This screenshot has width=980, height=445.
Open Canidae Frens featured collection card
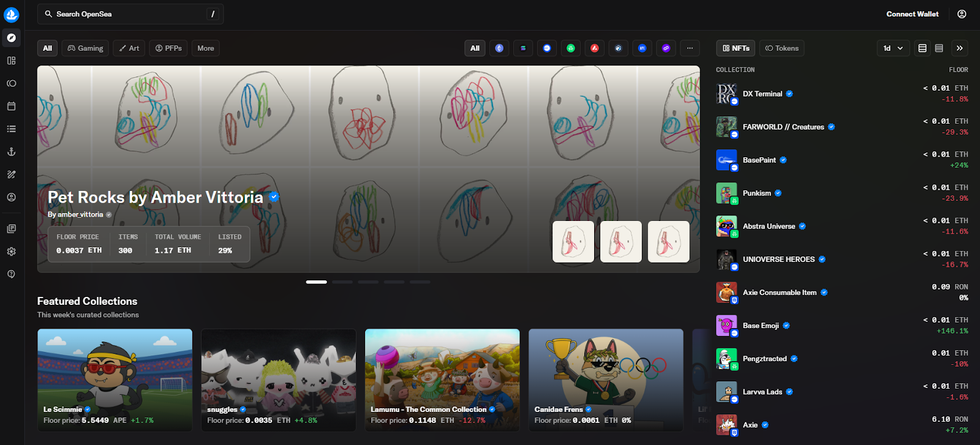pos(606,380)
